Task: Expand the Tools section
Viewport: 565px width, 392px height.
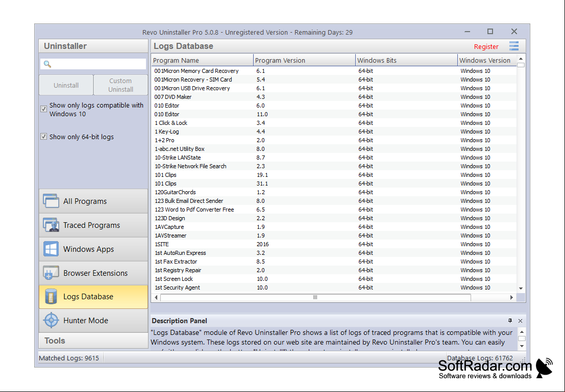Action: coord(93,341)
